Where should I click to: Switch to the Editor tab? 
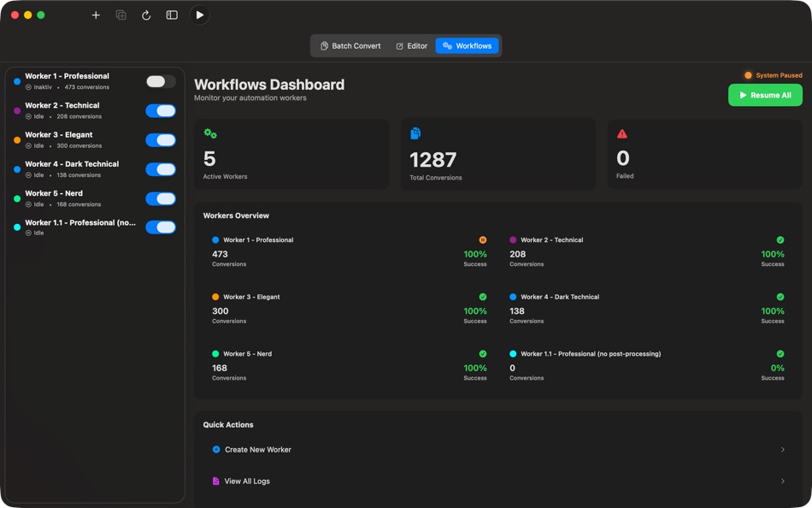click(412, 45)
